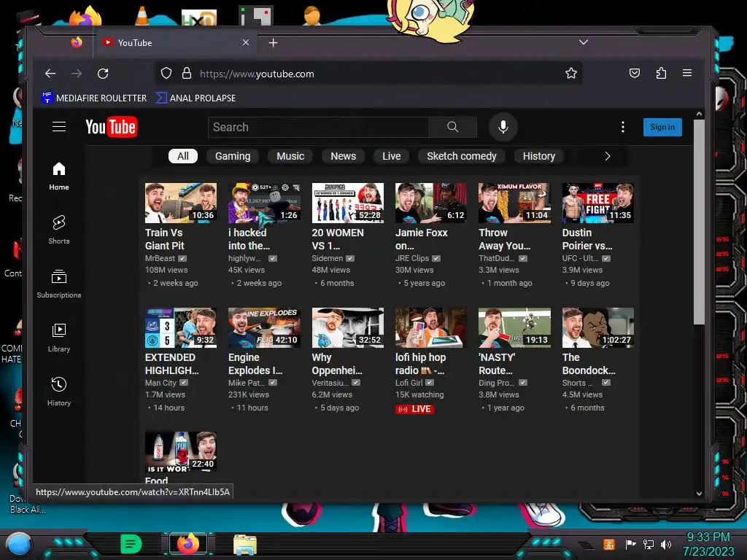
Task: Open Subscriptions in sidebar
Action: pos(59,284)
